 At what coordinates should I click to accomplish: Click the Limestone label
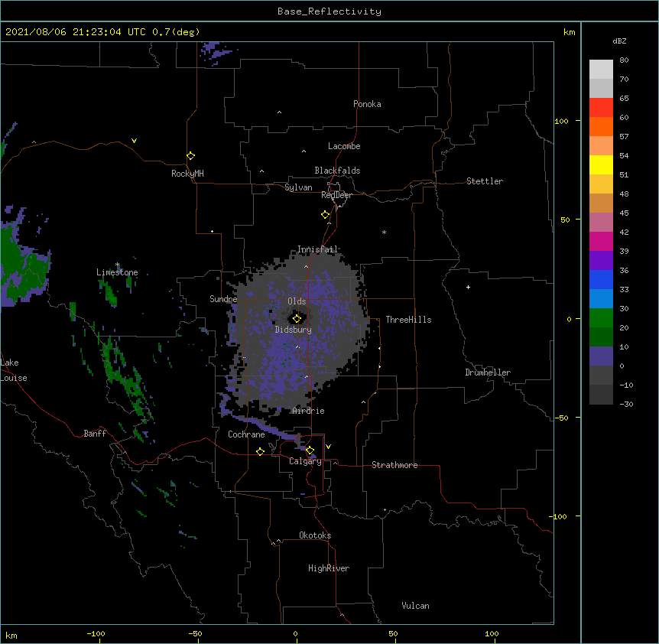(117, 272)
